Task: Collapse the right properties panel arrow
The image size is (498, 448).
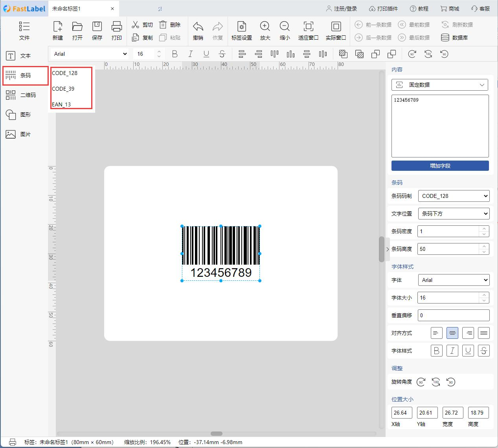Action: [388, 249]
